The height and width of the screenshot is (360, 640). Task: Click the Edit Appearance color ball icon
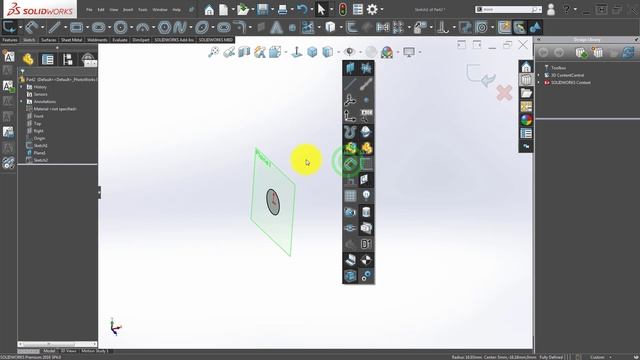click(x=387, y=52)
